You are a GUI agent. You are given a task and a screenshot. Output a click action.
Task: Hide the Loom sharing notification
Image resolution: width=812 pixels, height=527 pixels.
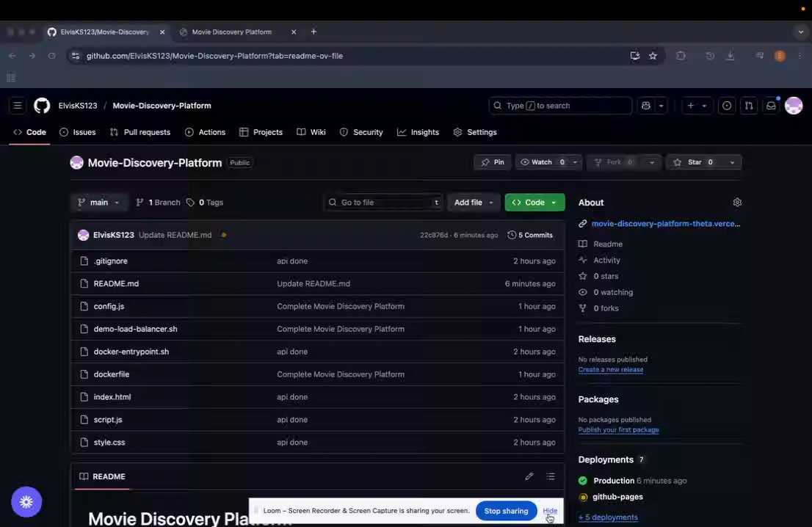[550, 510]
